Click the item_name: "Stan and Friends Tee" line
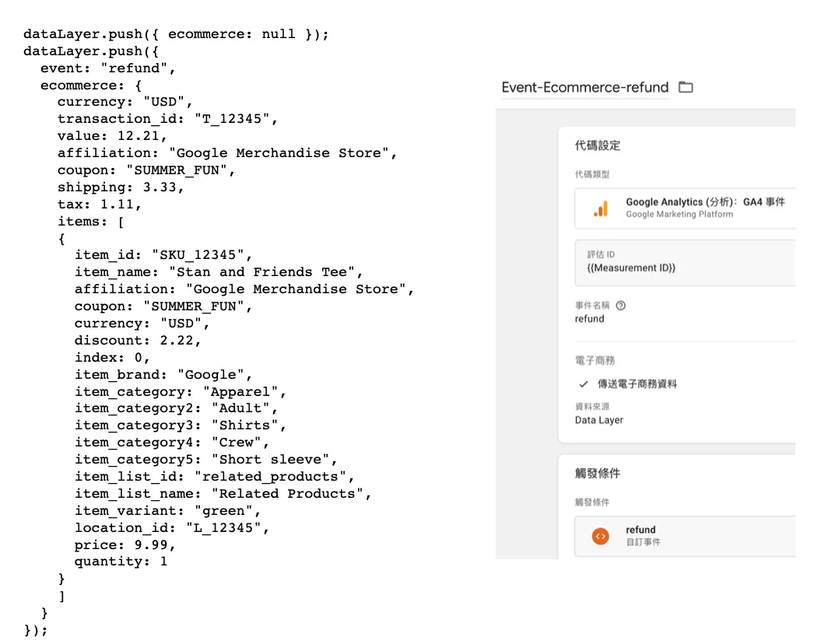This screenshot has width=818, height=644. coord(219,272)
